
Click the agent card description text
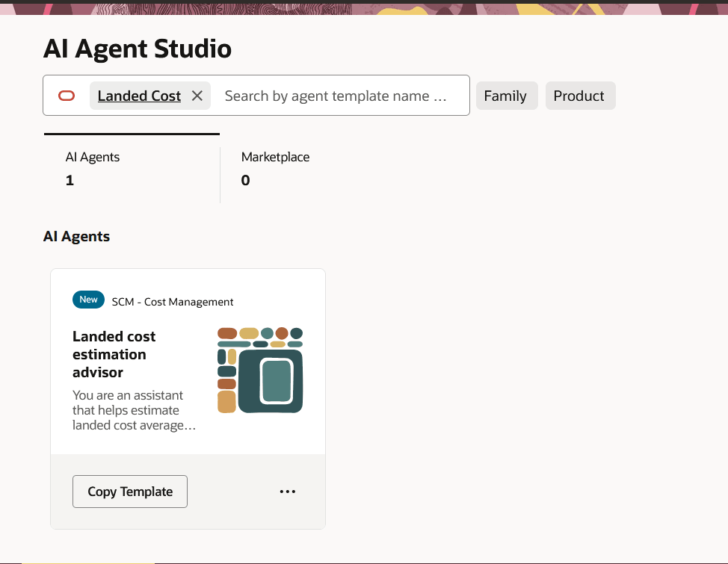click(x=134, y=409)
